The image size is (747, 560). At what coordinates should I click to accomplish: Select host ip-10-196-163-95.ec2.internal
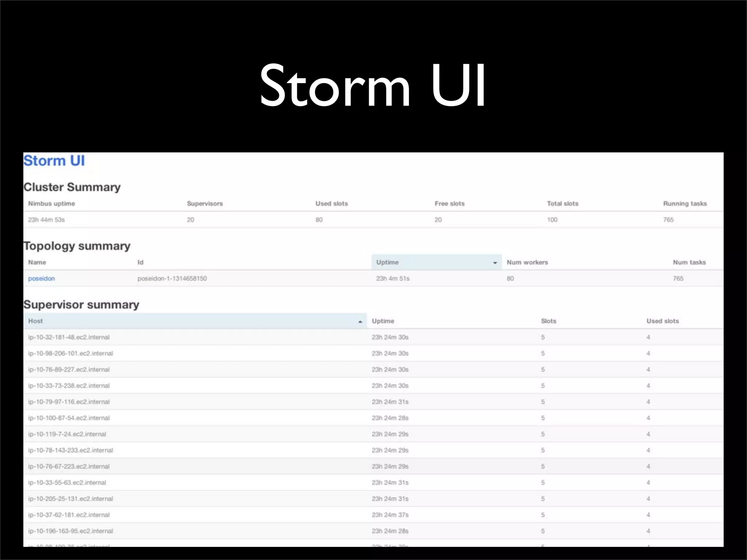[70, 531]
